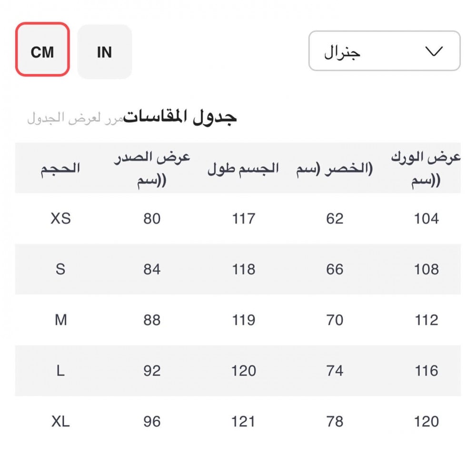
Task: Select the XS size row
Action: tap(60, 218)
